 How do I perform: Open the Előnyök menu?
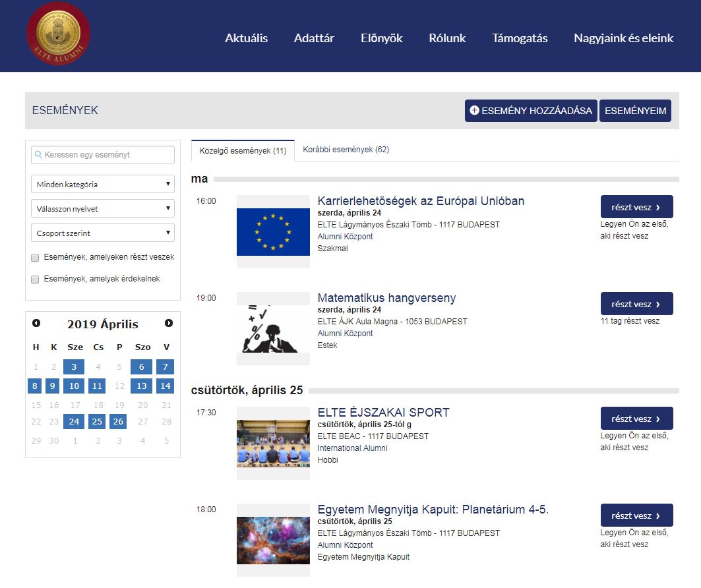(382, 38)
